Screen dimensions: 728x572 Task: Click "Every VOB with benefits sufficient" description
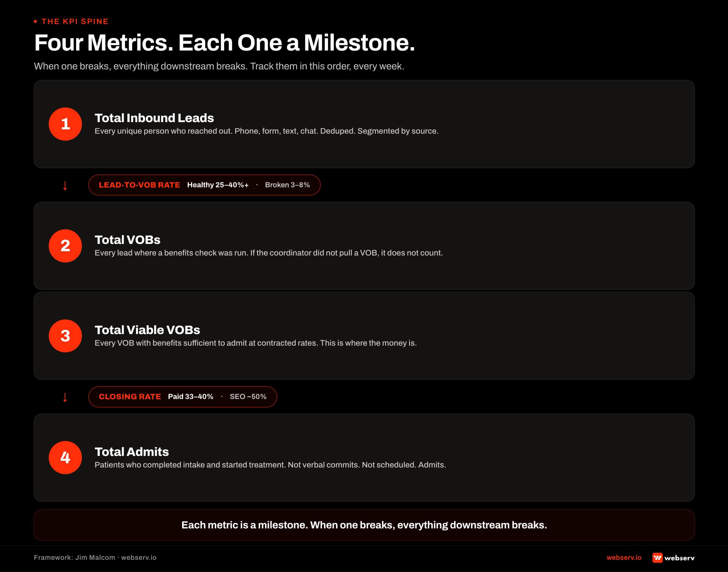pos(256,343)
